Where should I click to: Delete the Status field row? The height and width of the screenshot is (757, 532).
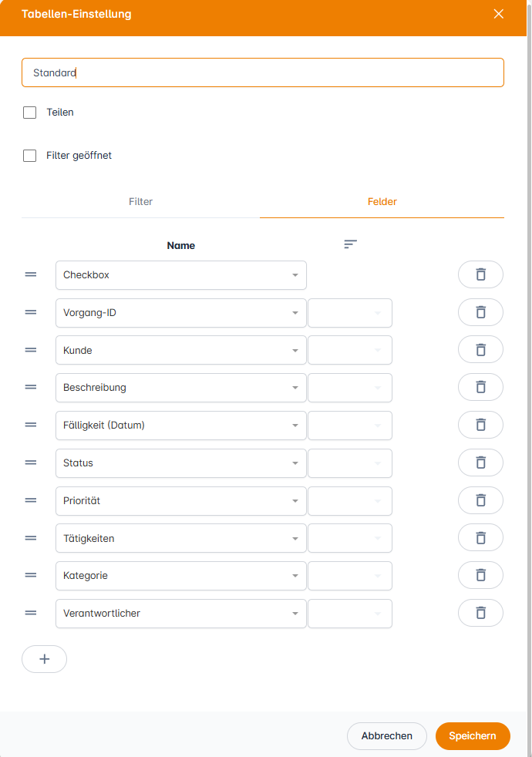point(480,463)
